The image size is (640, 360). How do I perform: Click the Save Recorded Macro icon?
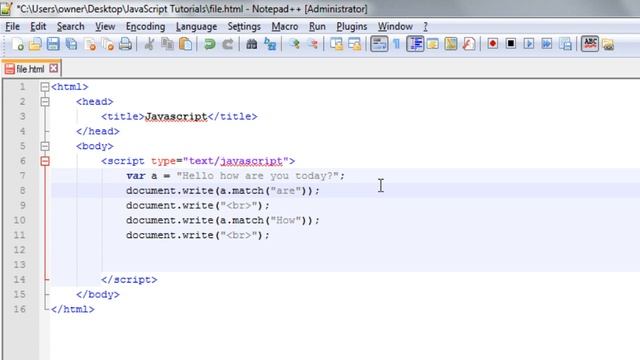565,44
